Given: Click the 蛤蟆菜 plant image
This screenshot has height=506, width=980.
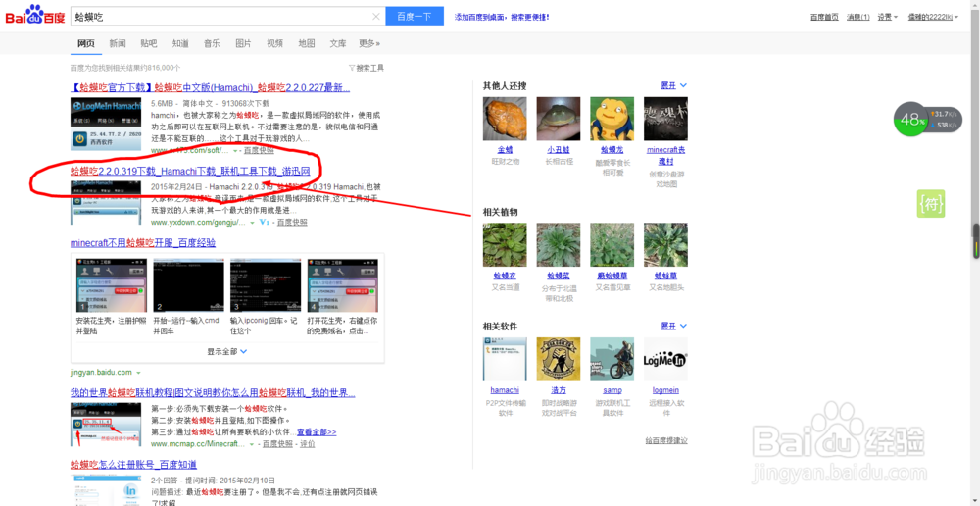Looking at the screenshot, I should coord(559,245).
